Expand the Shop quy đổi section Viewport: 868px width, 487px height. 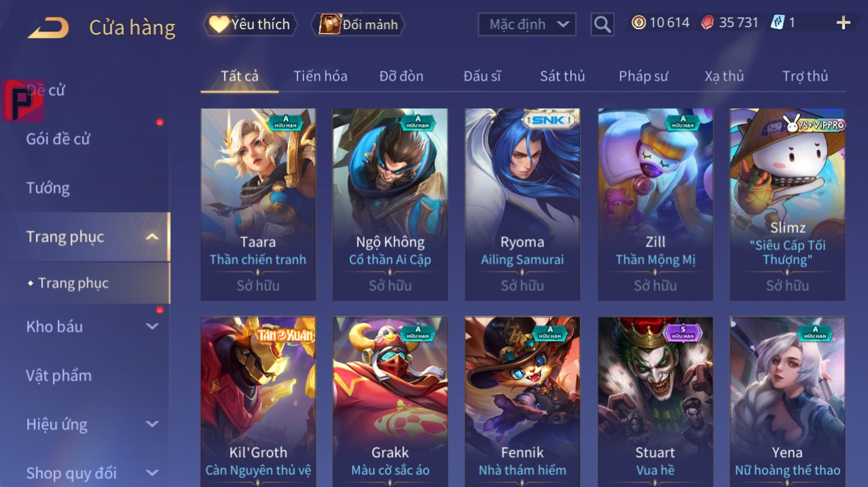(x=152, y=473)
